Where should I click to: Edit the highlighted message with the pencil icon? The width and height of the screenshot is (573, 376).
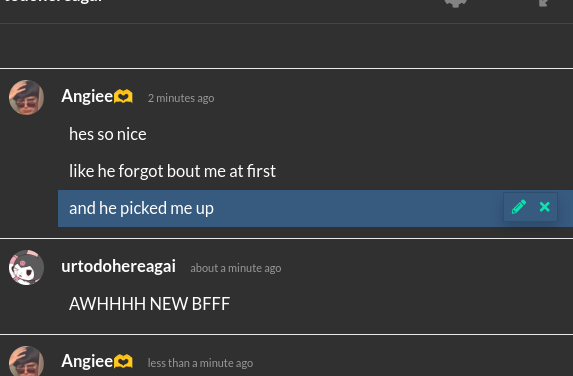click(519, 207)
